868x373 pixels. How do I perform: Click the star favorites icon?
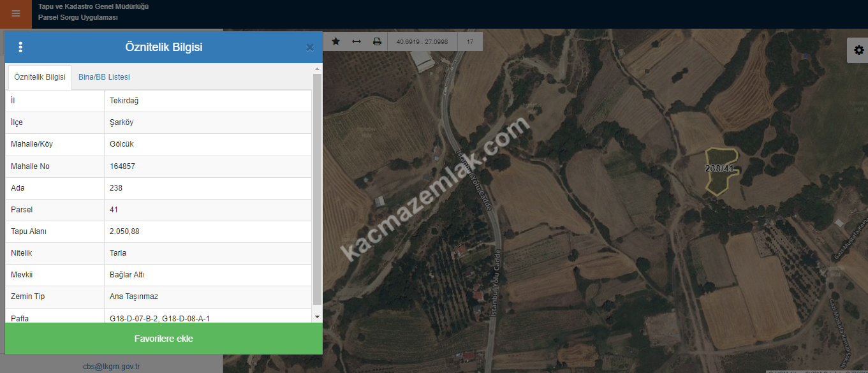coord(336,41)
